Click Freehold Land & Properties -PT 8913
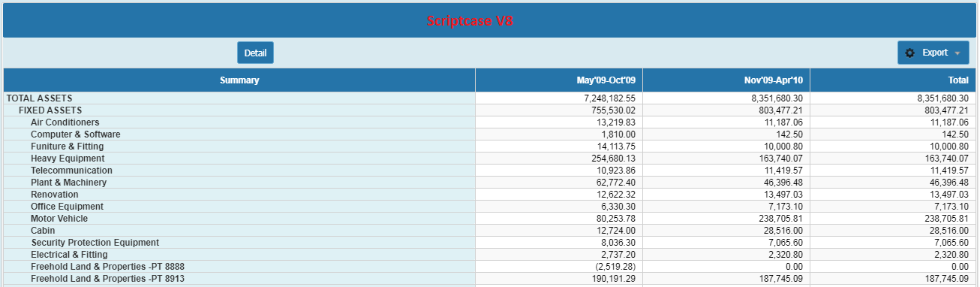980x287 pixels. (x=107, y=279)
